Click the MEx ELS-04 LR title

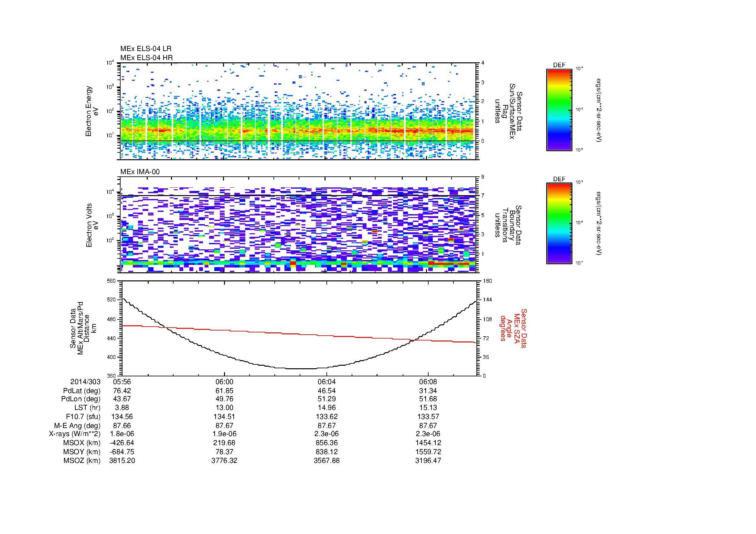(146, 49)
